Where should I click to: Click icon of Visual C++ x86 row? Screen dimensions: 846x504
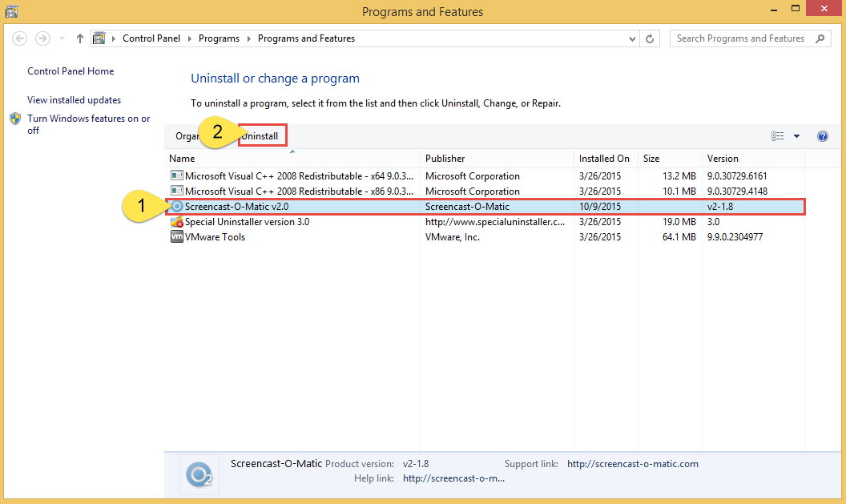click(176, 191)
